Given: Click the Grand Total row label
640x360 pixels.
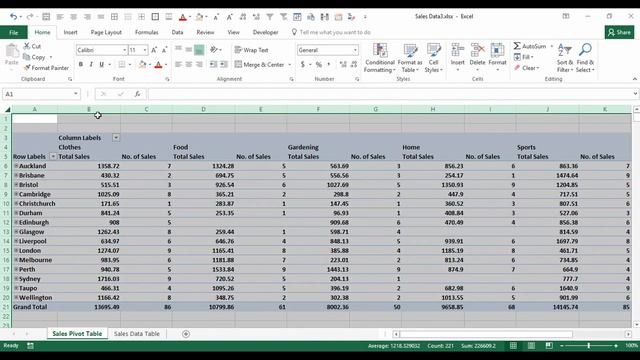Looking at the screenshot, I should (x=30, y=307).
